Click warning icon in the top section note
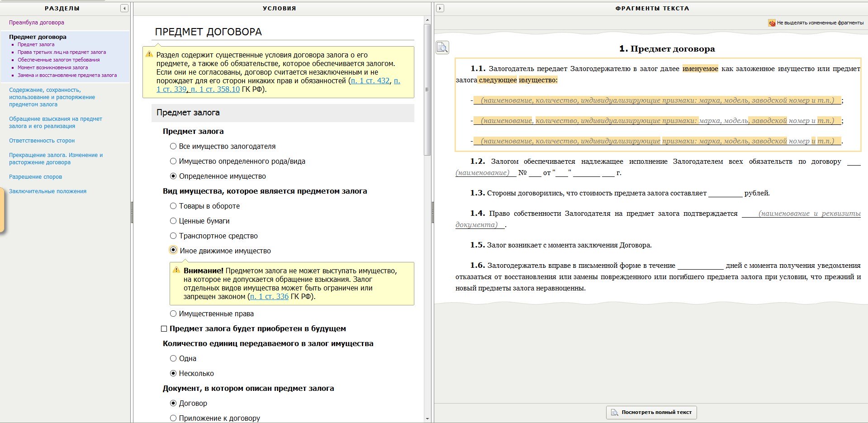 [x=149, y=54]
